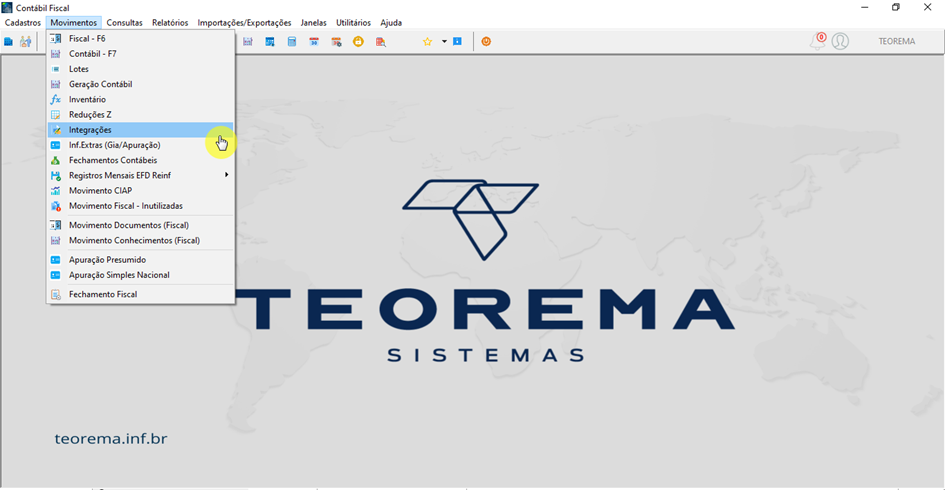Click the purple grid toolbar icon
945x490 pixels.
[248, 42]
